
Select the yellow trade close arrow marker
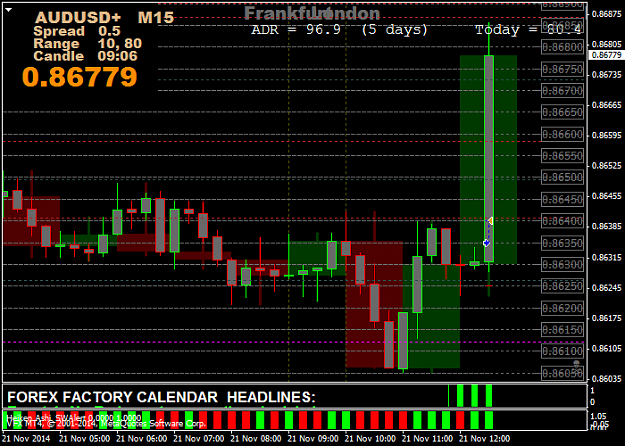(491, 220)
